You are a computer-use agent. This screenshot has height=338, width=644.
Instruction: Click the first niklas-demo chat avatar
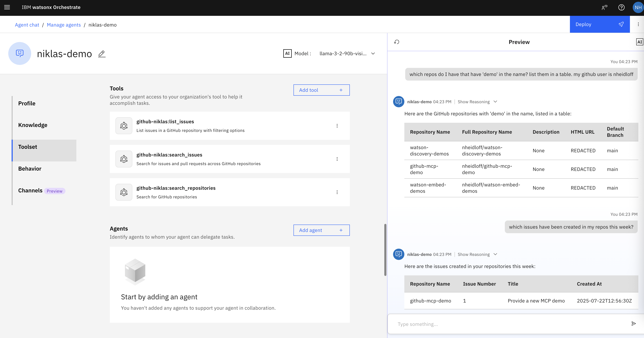[399, 102]
